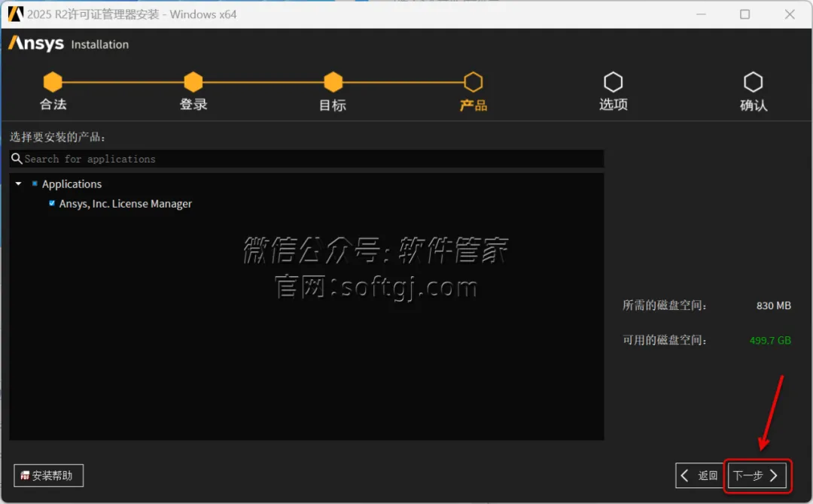Select Ansys, Inc. License Manager row
The height and width of the screenshot is (504, 813).
[125, 204]
